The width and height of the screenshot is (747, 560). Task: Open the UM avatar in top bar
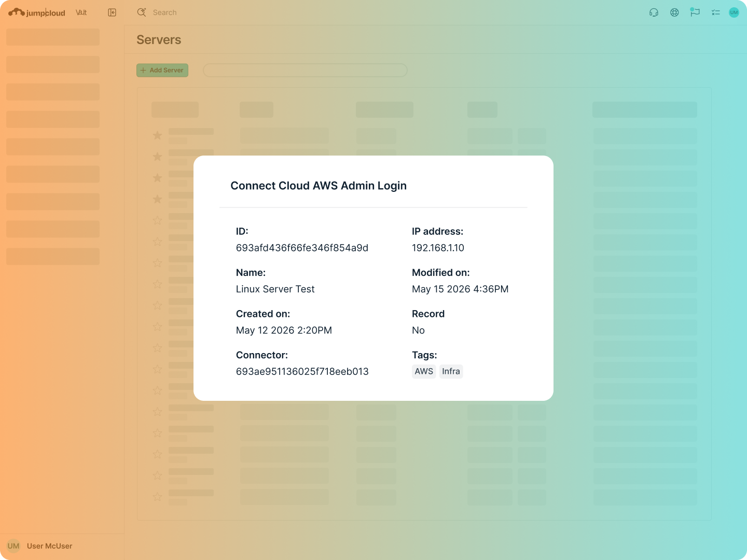coord(734,12)
